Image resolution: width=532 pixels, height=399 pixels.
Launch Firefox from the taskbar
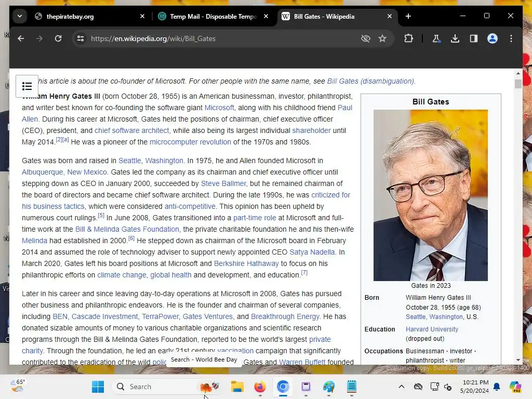coord(260,387)
